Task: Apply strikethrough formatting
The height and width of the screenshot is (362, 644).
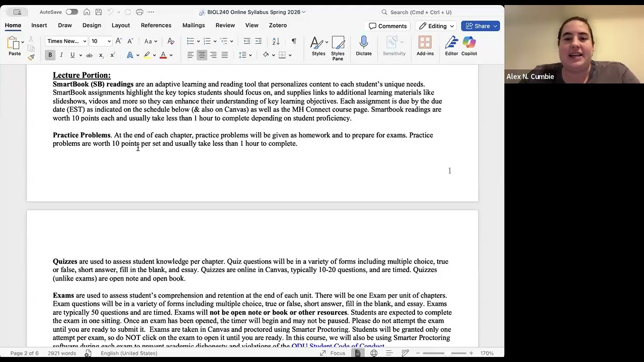Action: (89, 55)
